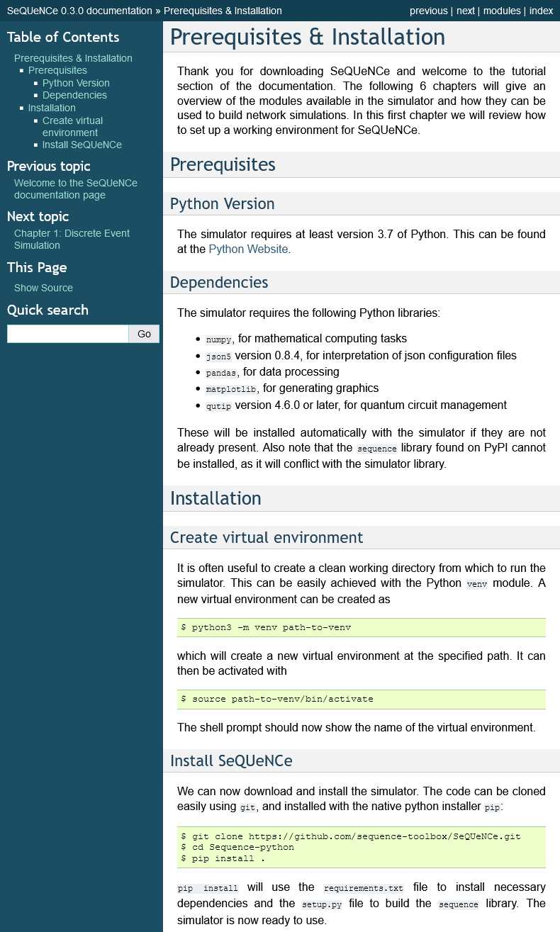Screen dimensions: 560x932
Task: Open 'Welcome to the SeQUeNCe documentation page' link
Action: click(76, 189)
